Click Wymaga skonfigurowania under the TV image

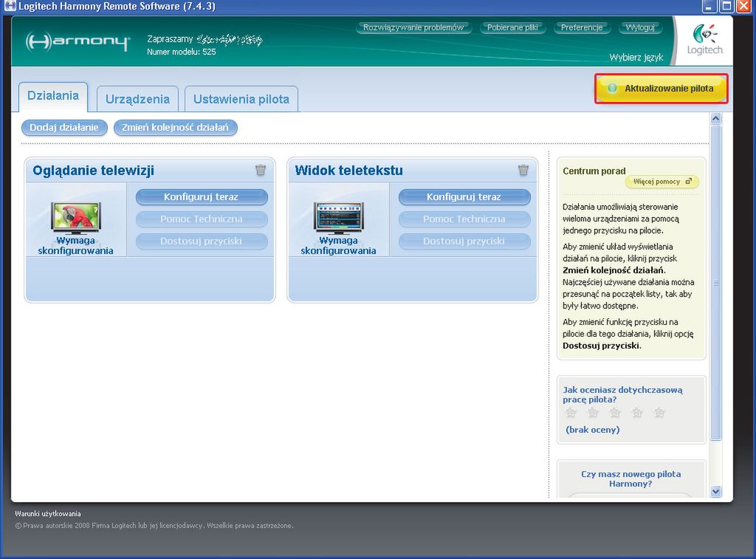76,245
